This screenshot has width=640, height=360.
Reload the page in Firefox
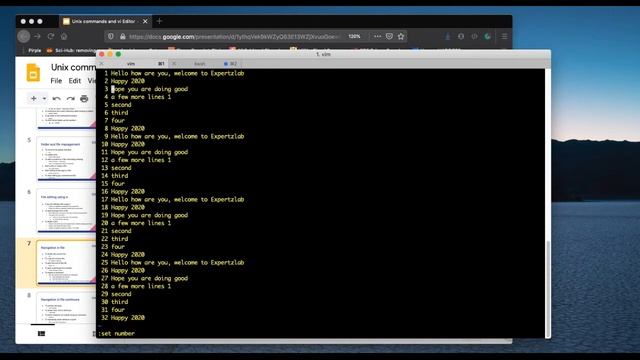51,36
